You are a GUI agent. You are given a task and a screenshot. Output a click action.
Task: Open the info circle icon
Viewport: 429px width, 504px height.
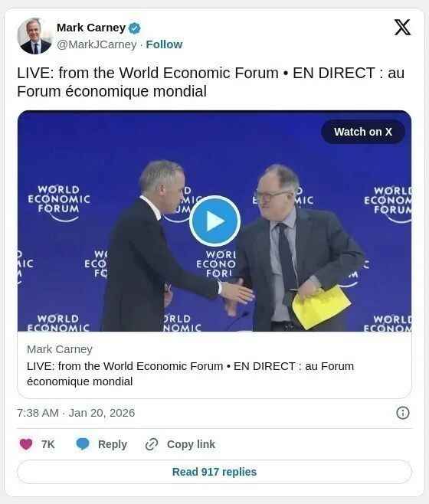click(403, 413)
